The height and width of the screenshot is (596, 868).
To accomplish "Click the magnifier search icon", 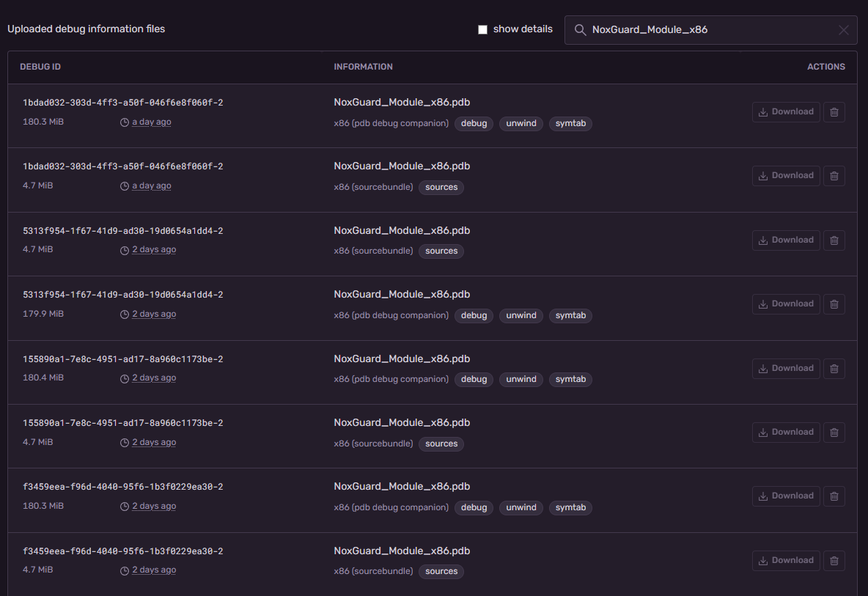I will pyautogui.click(x=580, y=30).
